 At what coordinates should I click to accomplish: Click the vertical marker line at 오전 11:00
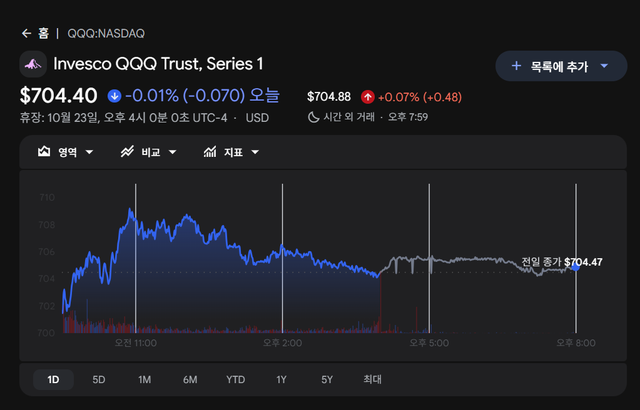pos(136,258)
